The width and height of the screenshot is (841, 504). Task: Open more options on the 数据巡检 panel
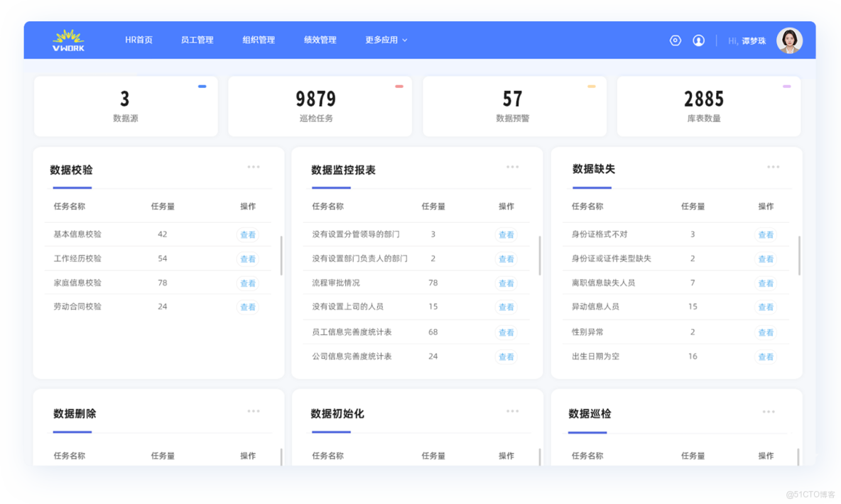[769, 410]
